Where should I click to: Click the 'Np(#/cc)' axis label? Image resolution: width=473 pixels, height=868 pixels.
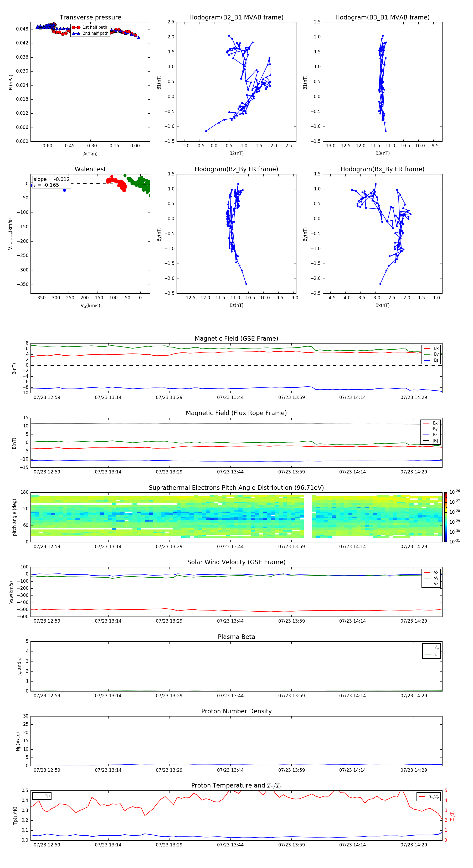pos(18,741)
